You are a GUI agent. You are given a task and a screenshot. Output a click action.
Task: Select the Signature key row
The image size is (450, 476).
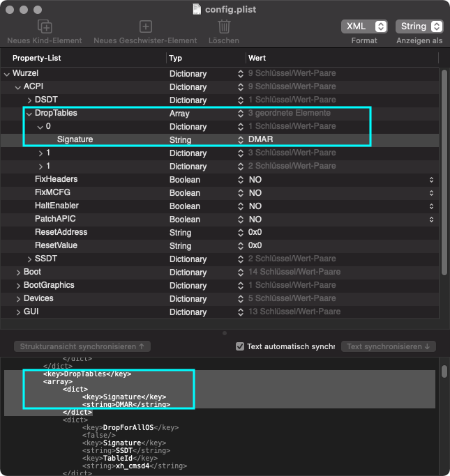click(219, 139)
